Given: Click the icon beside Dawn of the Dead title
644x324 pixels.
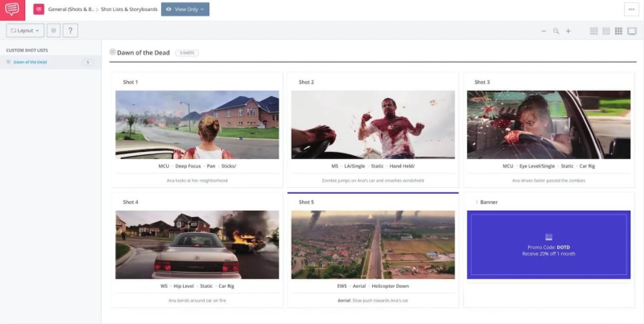Looking at the screenshot, I should (113, 52).
